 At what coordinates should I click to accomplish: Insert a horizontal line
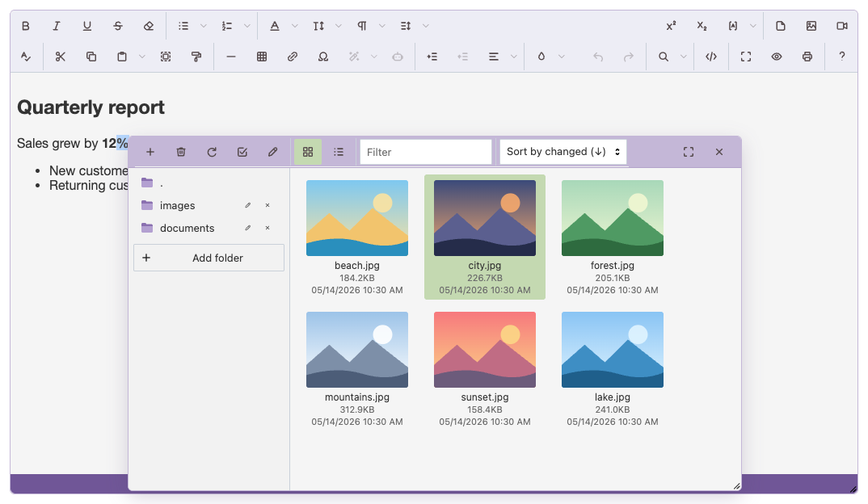(x=231, y=57)
